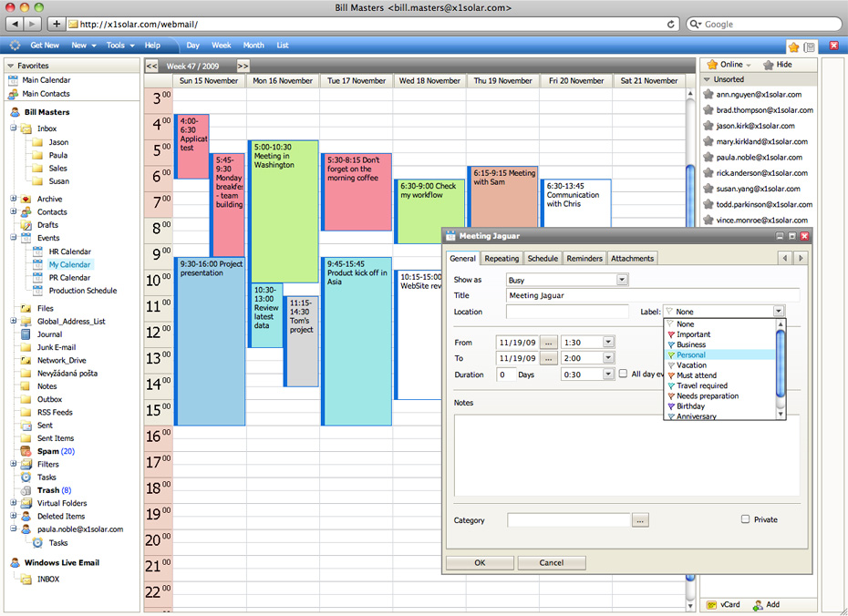Click the Spam folder icon in the sidebar

tap(25, 451)
